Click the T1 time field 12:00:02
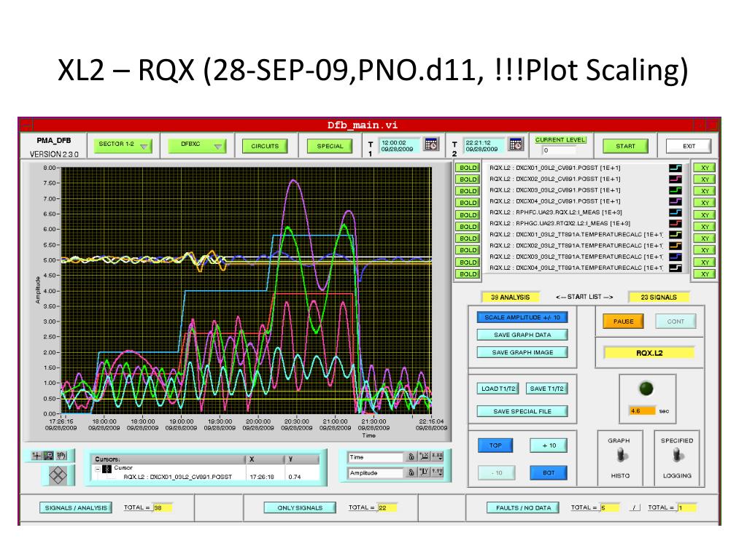The height and width of the screenshot is (560, 747). tap(400, 146)
